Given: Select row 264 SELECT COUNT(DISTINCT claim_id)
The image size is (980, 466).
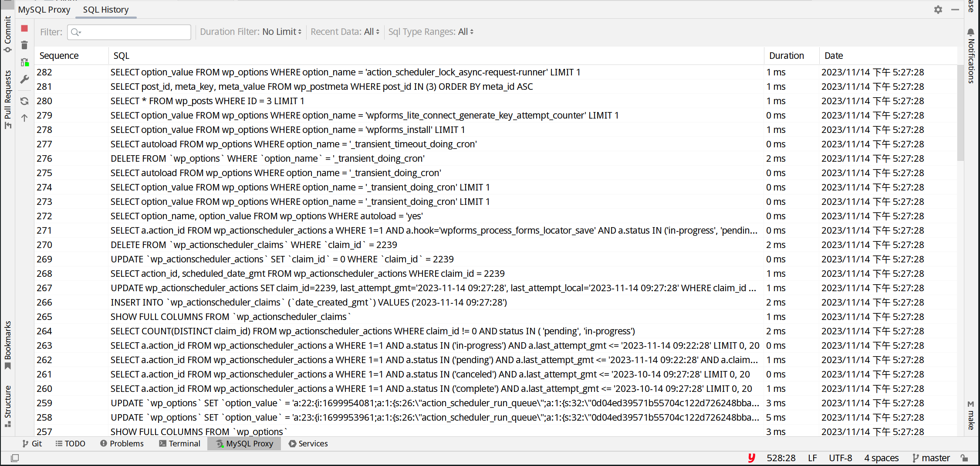Looking at the screenshot, I should [x=496, y=331].
